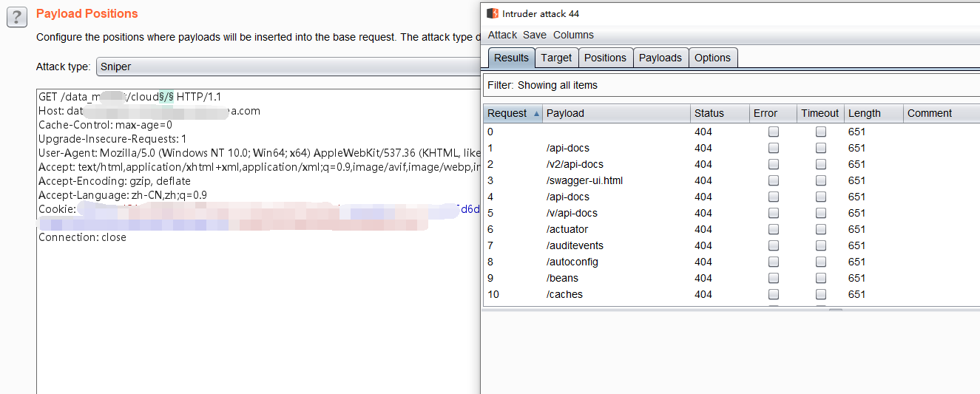Switch to the Target tab
This screenshot has width=980, height=394.
tap(556, 58)
